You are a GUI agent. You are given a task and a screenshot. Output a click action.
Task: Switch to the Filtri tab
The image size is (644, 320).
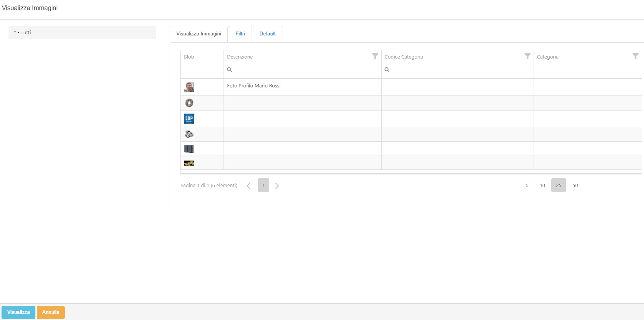[x=240, y=34]
